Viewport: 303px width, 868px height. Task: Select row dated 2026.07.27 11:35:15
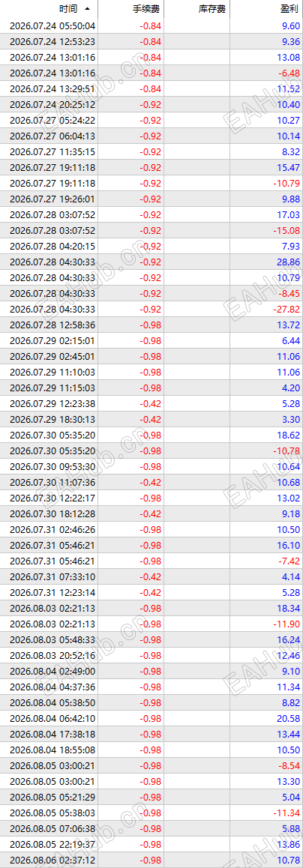(x=151, y=151)
